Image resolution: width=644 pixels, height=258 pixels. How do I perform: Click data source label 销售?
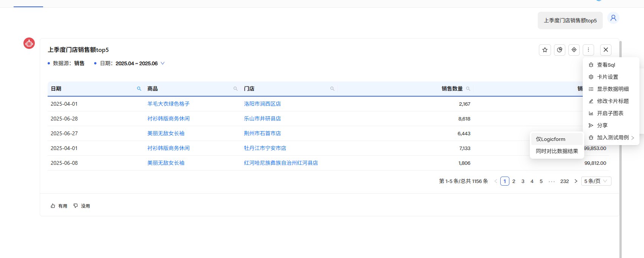(79, 63)
